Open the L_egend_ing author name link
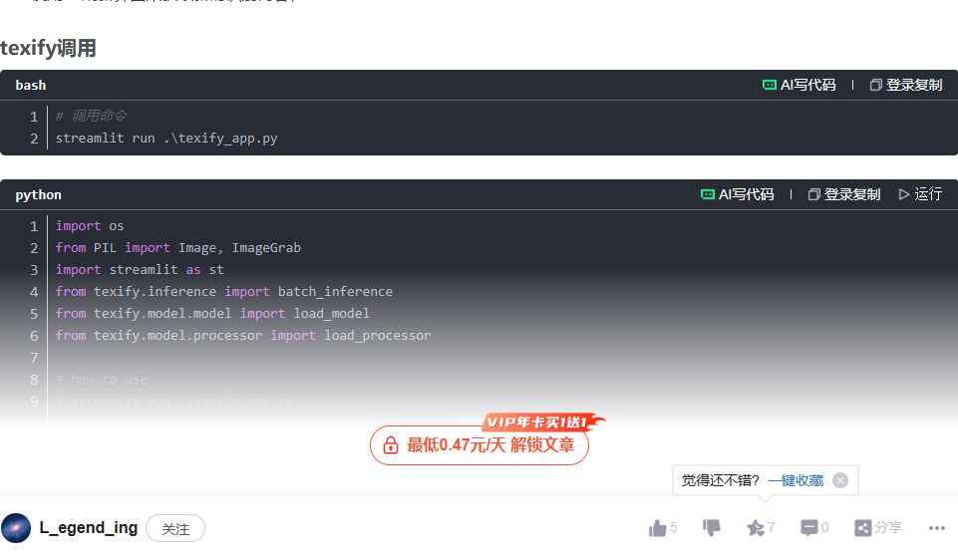The height and width of the screenshot is (560, 958). click(89, 528)
